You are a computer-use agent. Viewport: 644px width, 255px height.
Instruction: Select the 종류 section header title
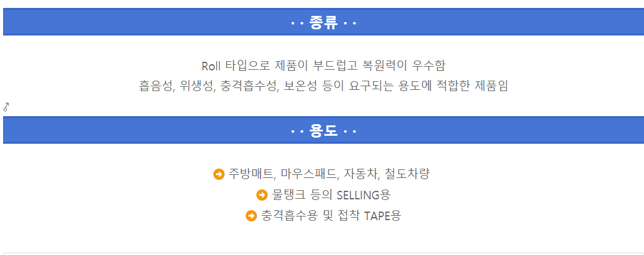(323, 23)
